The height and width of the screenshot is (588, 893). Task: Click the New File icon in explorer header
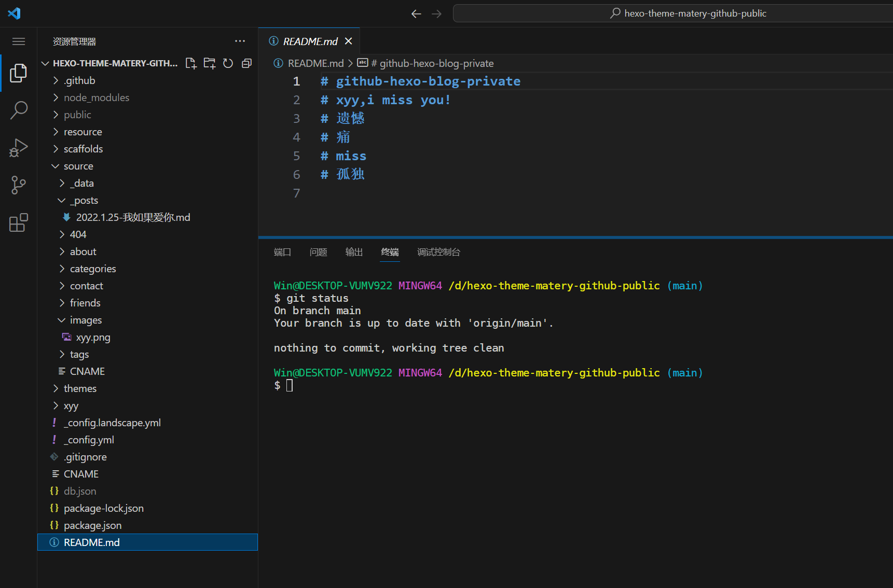pyautogui.click(x=191, y=63)
